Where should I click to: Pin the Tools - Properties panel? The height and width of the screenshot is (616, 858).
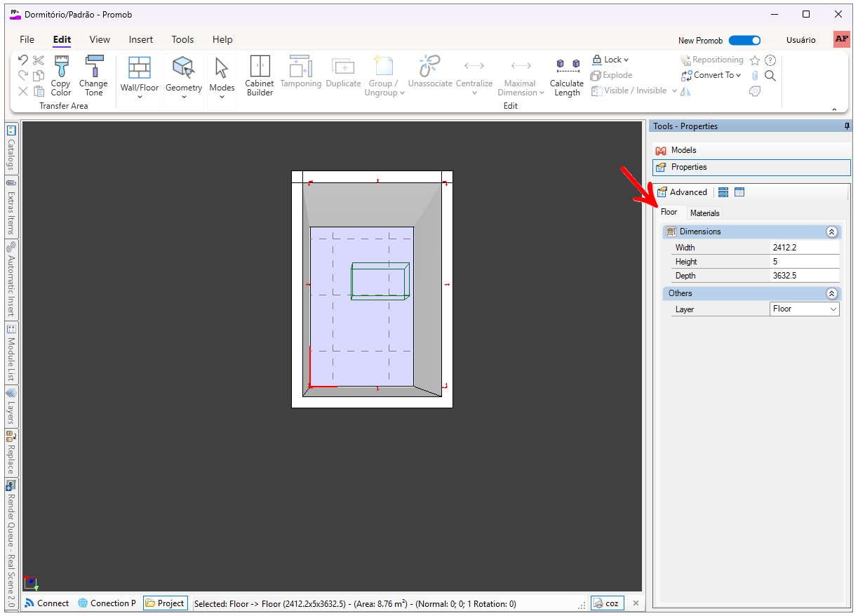(x=847, y=126)
